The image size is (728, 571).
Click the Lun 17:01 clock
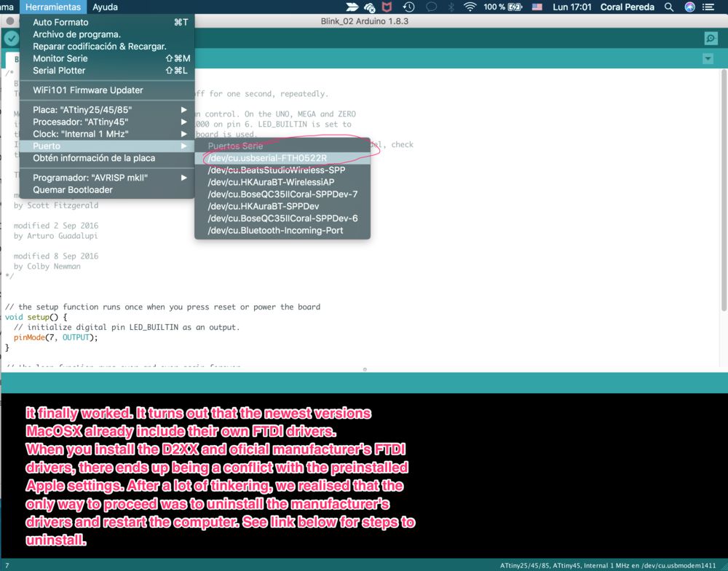tap(572, 7)
